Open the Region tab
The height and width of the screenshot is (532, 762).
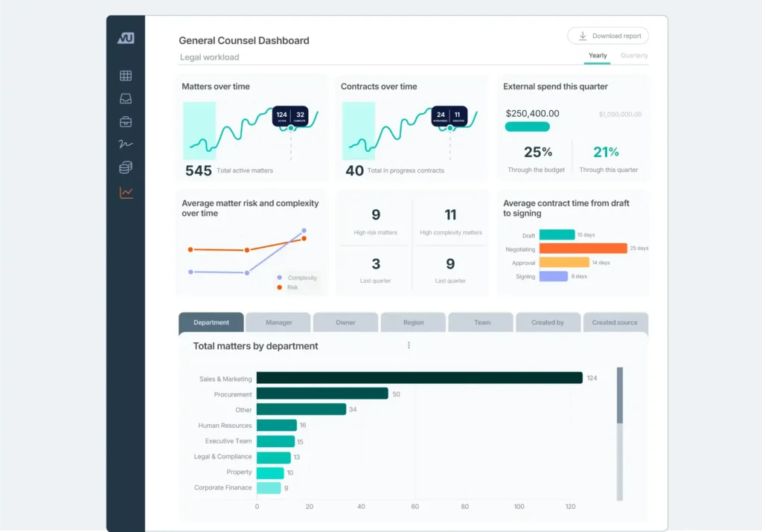(x=414, y=322)
